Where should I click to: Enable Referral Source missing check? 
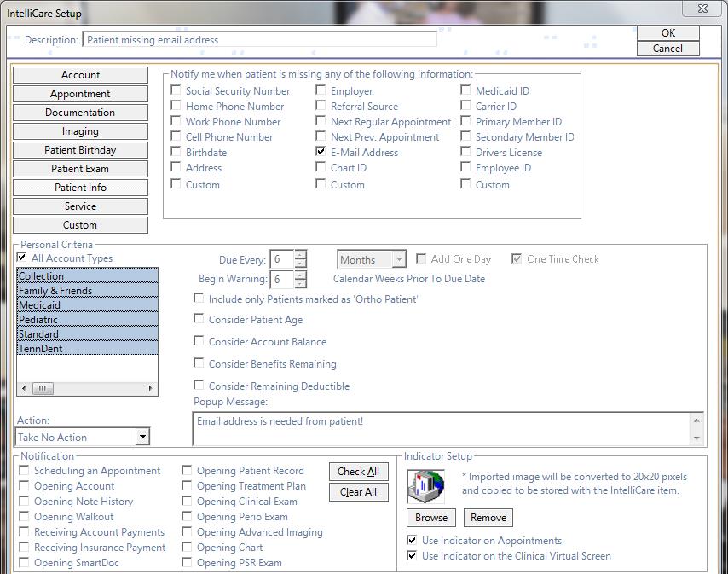(x=321, y=106)
